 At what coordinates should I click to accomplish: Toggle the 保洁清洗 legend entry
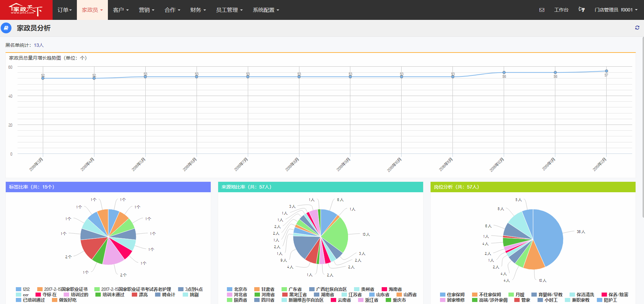pyautogui.click(x=582, y=295)
